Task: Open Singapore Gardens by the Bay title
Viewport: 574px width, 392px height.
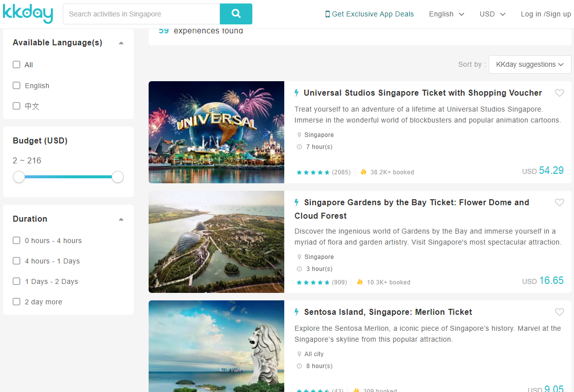Action: (x=412, y=209)
